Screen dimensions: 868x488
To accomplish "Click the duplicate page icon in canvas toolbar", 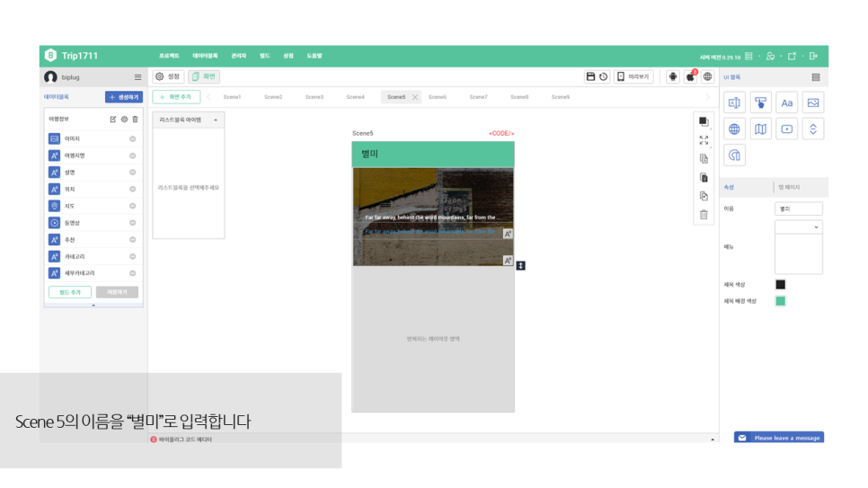I will click(704, 196).
